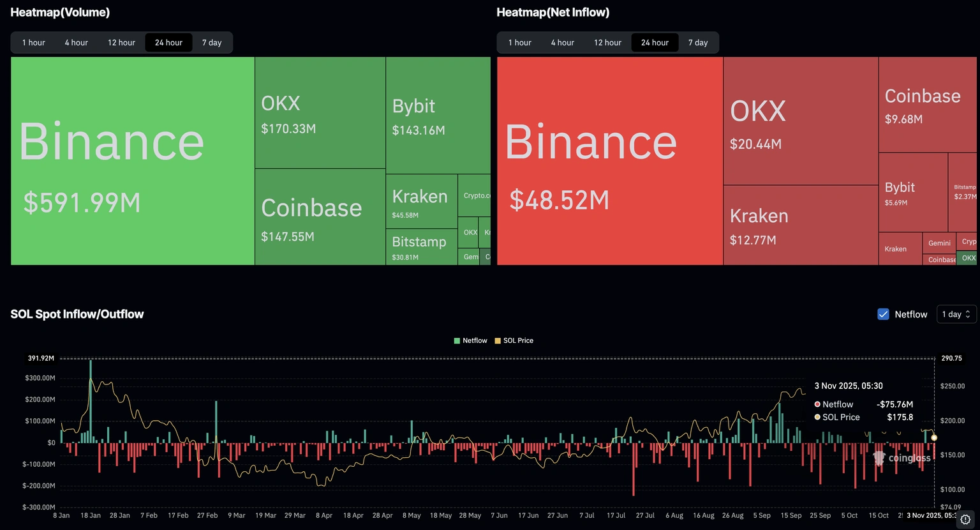Open the 1 day interval dropdown
Image resolution: width=980 pixels, height=530 pixels.
(x=956, y=314)
